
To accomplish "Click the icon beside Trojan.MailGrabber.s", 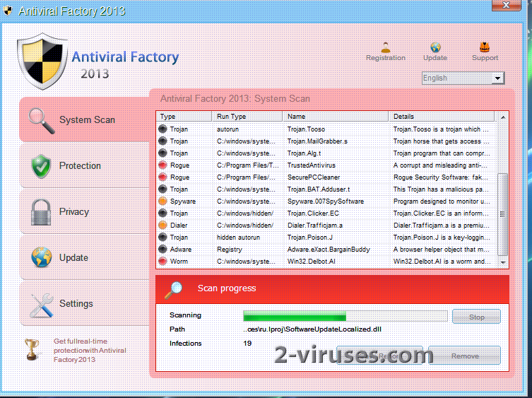I will click(163, 141).
